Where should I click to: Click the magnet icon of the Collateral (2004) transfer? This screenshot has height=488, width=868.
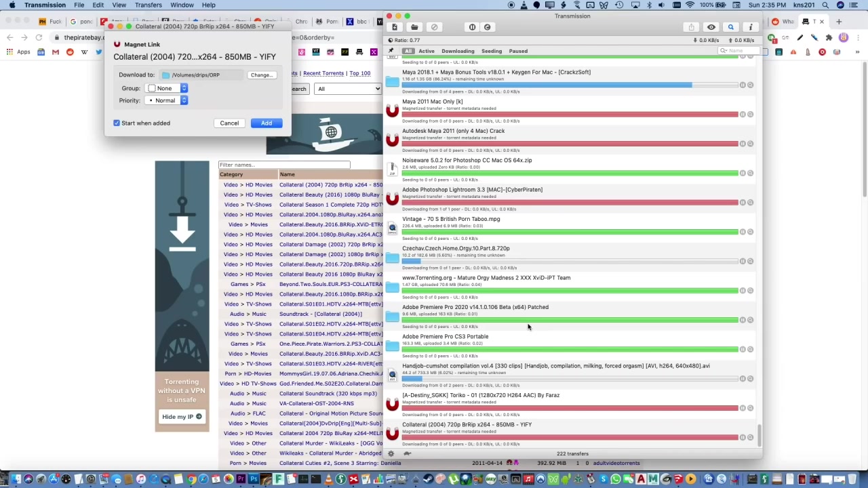coord(392,434)
